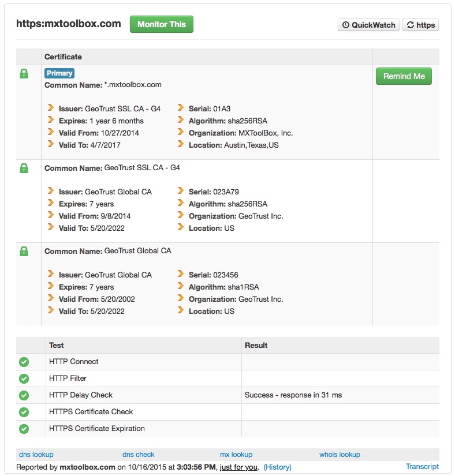Click the orange arrow beside Valid From: 10/27/2014

(51, 132)
